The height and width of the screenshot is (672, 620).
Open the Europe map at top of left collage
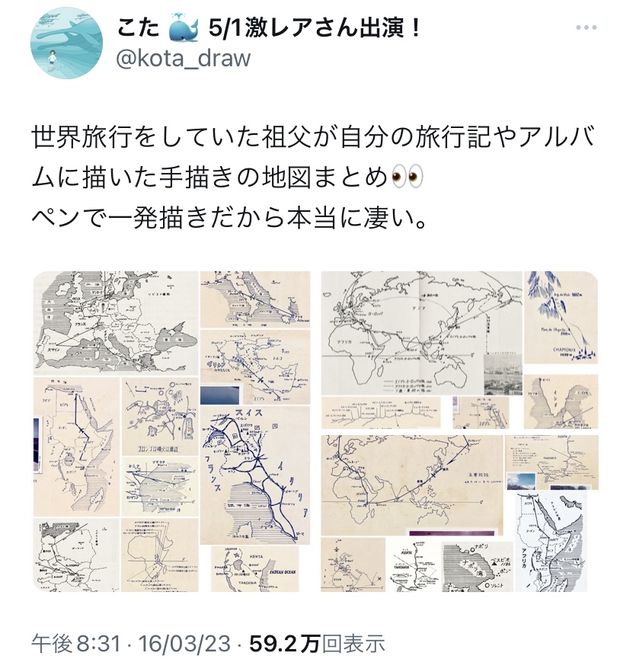point(116,322)
